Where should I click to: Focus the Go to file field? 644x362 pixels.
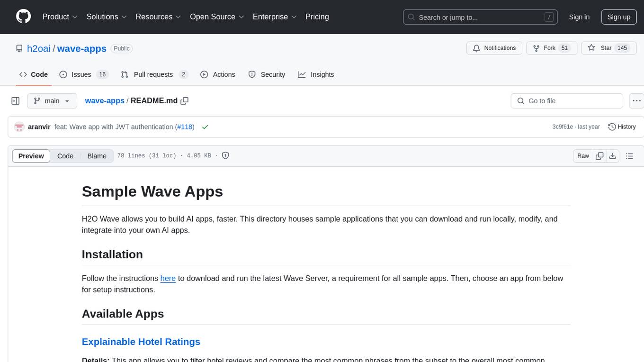(567, 101)
